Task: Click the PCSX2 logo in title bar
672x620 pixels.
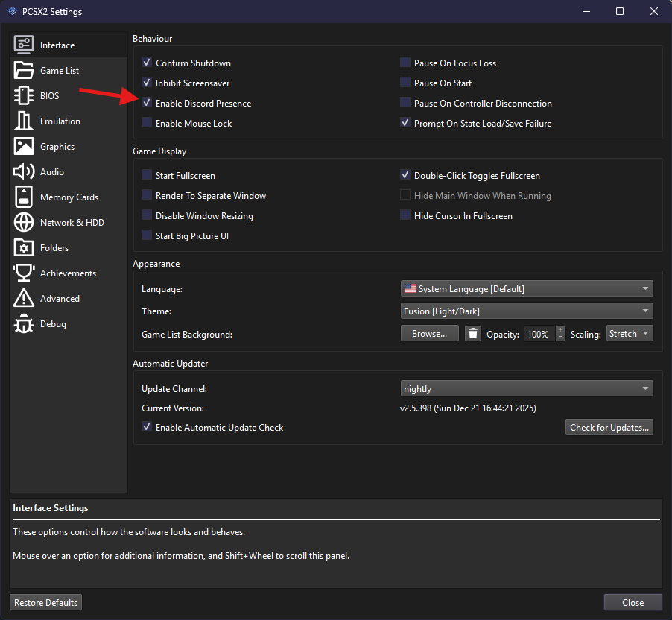Action: [x=13, y=11]
